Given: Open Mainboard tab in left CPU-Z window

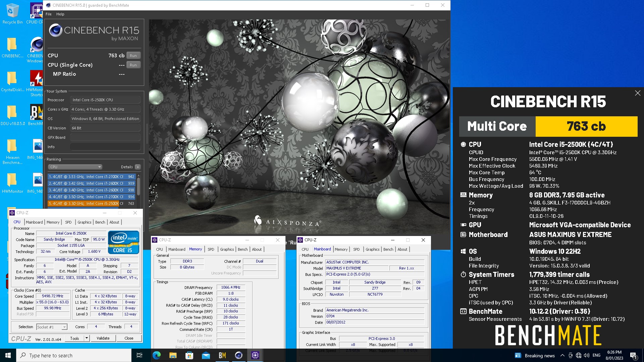Looking at the screenshot, I should (34, 222).
